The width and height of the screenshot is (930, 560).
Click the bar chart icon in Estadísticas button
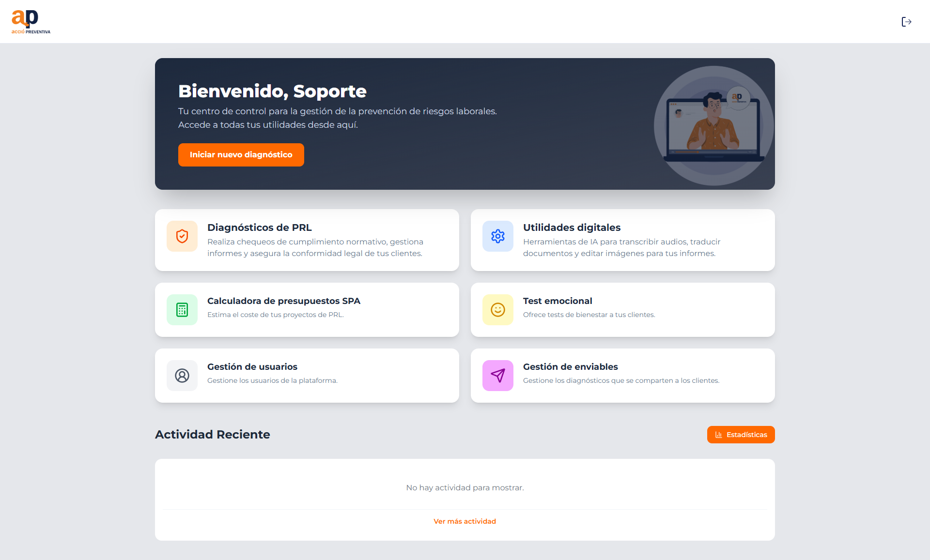pos(718,435)
